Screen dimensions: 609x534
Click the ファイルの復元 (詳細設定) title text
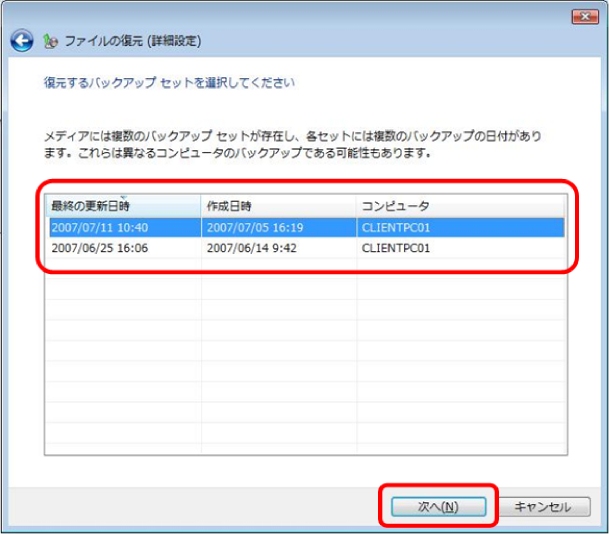point(132,41)
